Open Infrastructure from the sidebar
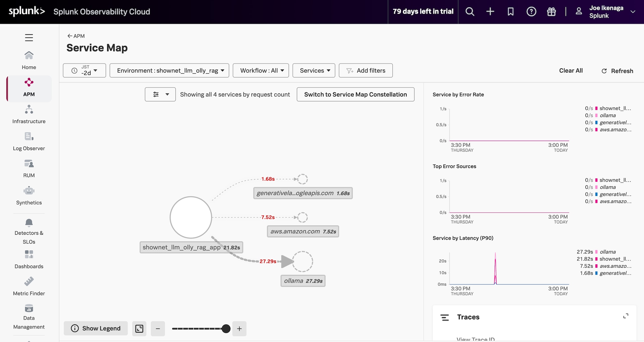Viewport: 644px width, 342px height. pos(29,115)
